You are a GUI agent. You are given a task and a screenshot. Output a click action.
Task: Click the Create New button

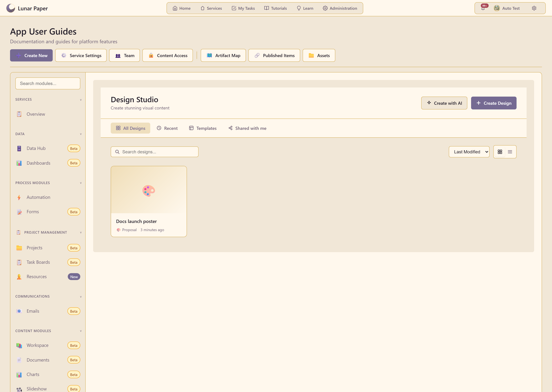coord(31,56)
